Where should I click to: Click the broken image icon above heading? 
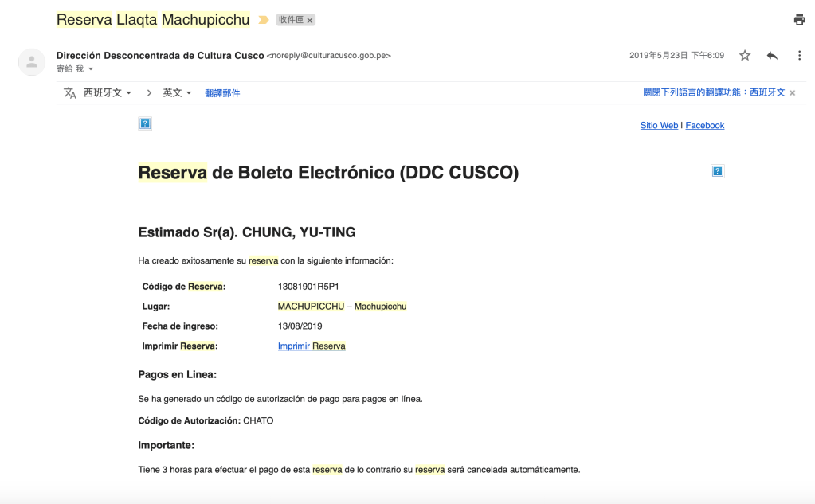(145, 123)
